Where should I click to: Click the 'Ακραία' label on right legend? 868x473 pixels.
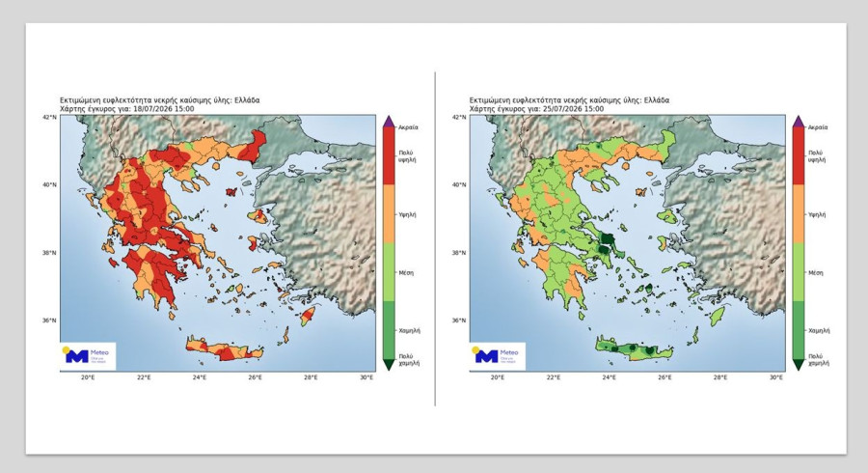[818, 127]
